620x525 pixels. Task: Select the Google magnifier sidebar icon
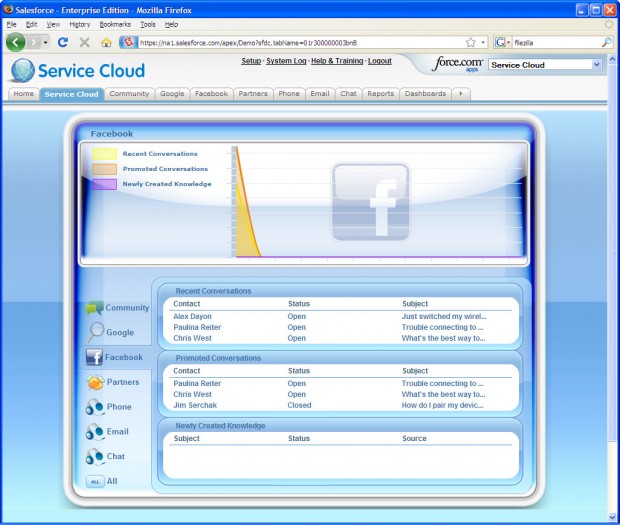96,332
